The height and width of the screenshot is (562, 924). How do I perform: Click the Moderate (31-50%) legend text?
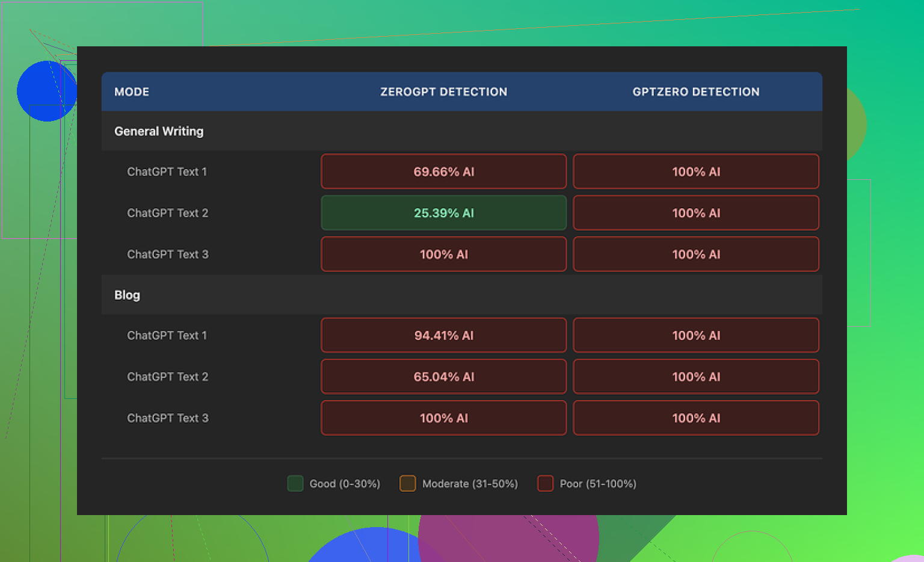[x=470, y=484]
